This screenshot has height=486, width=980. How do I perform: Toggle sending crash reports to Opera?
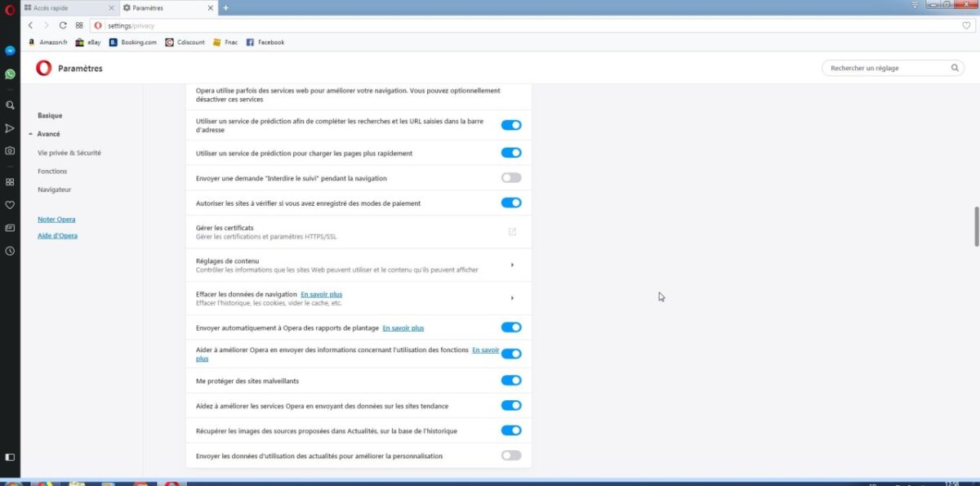coord(511,328)
